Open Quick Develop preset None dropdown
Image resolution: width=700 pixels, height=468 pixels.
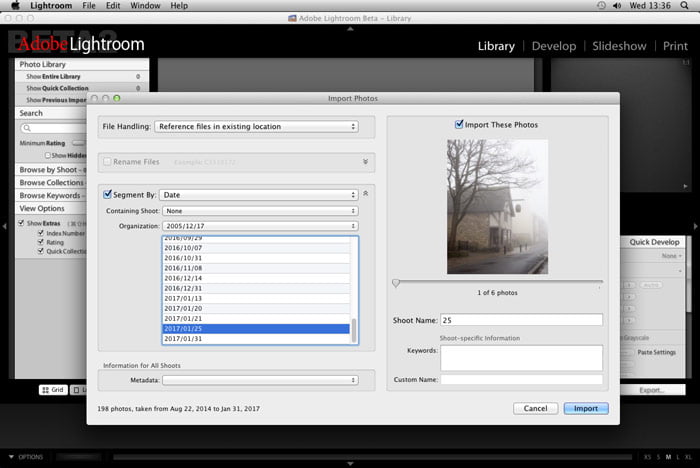click(671, 256)
